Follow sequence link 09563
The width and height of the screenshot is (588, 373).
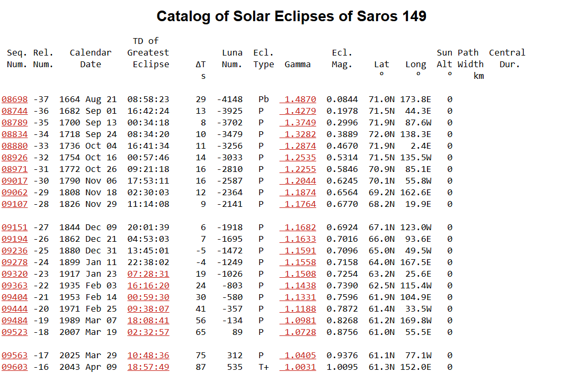[x=15, y=355]
